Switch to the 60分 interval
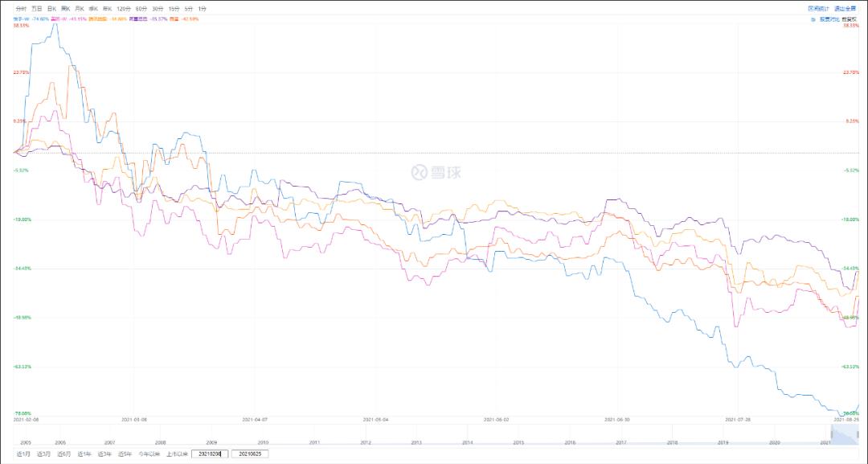Screen dimensions: 868x464 (x=141, y=8)
